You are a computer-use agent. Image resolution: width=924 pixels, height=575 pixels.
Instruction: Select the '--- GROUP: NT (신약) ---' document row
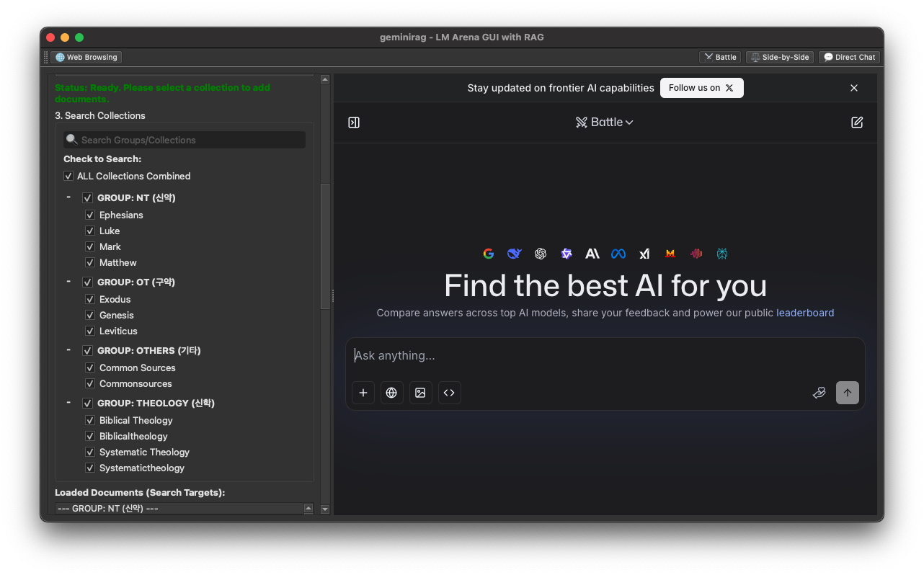pos(179,508)
